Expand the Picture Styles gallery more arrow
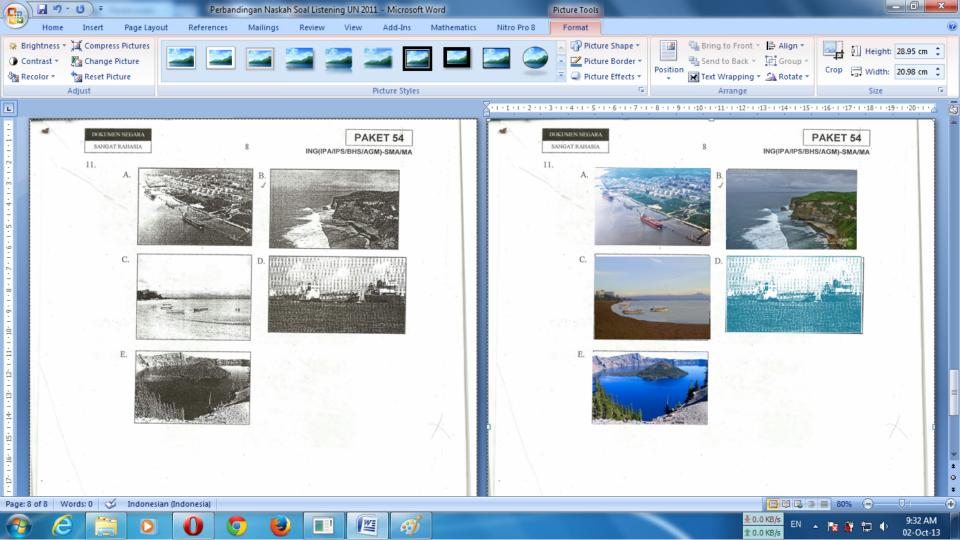960x540 pixels. click(x=561, y=75)
